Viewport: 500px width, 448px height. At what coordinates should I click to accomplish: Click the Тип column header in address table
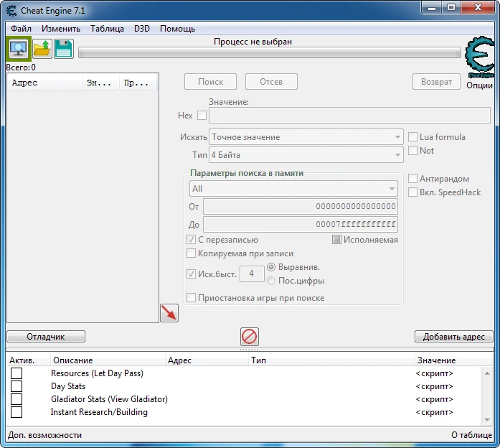pos(331,360)
